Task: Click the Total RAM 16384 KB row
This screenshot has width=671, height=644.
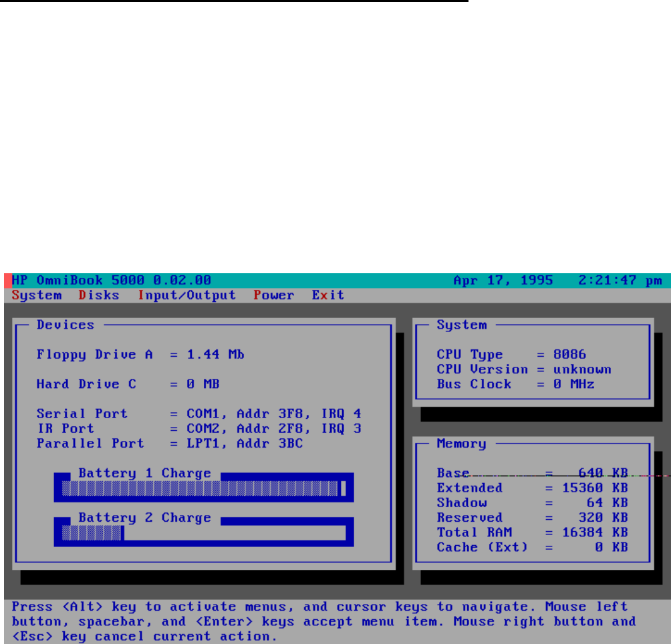Action: 532,532
